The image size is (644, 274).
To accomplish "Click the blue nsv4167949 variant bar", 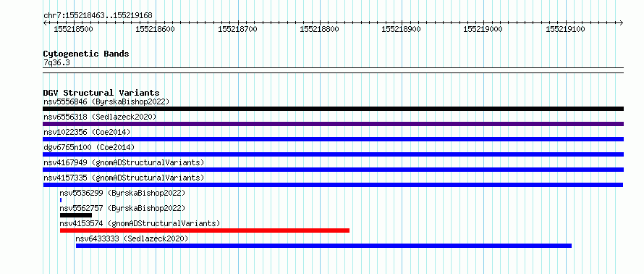I will click(333, 170).
